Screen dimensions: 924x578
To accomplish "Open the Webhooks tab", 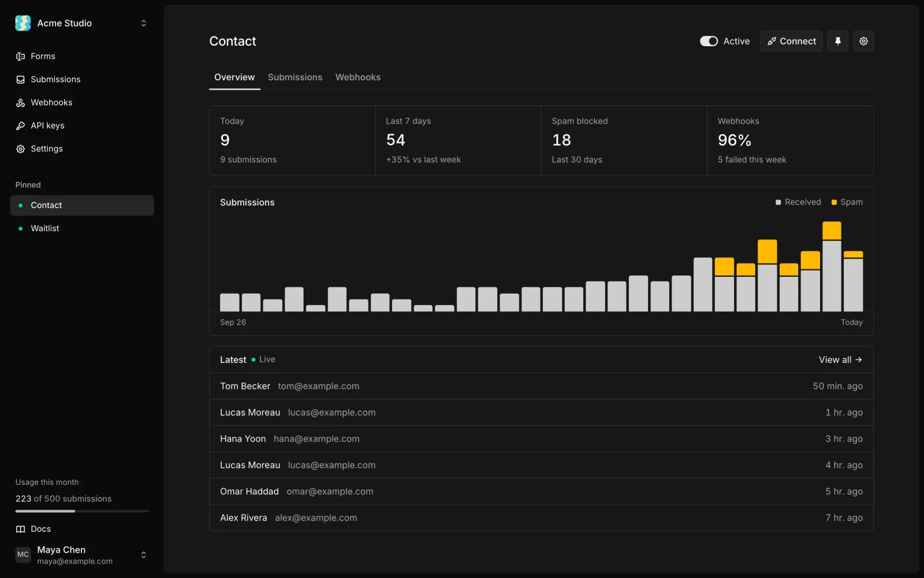I will pos(358,77).
